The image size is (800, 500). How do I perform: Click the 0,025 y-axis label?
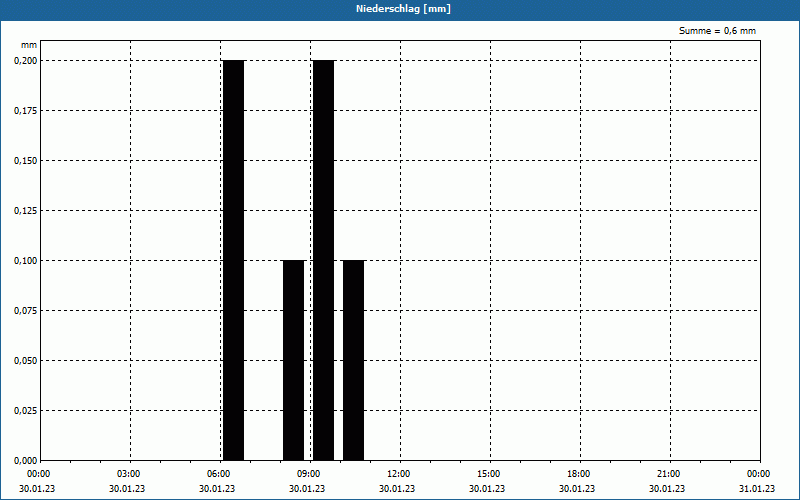[x=26, y=411]
